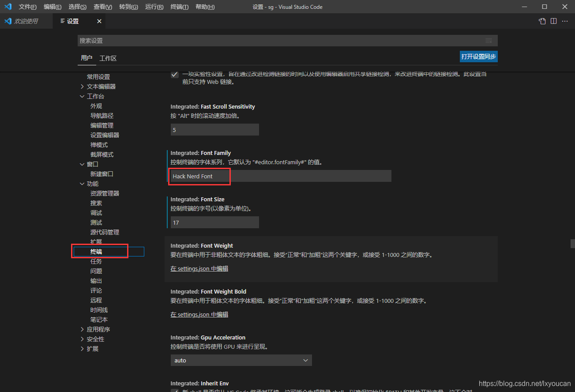Select 评论 in the settings tree
Image resolution: width=575 pixels, height=392 pixels.
tap(96, 290)
